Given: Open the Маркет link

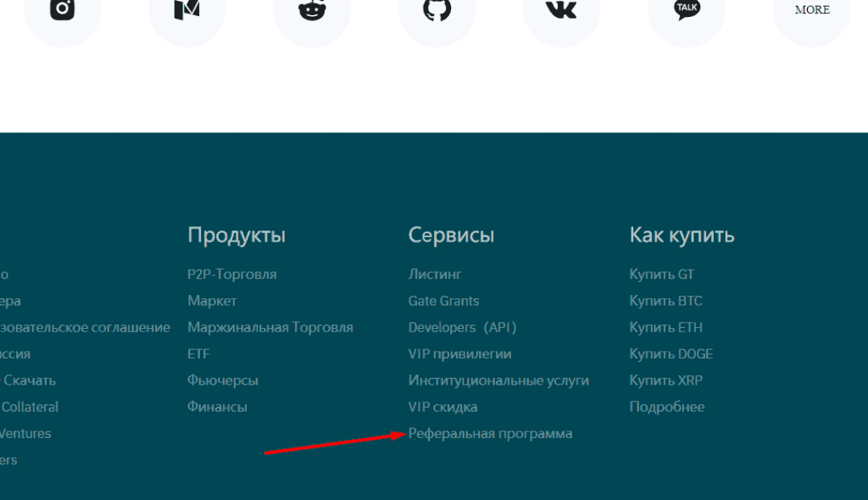Looking at the screenshot, I should pos(212,301).
